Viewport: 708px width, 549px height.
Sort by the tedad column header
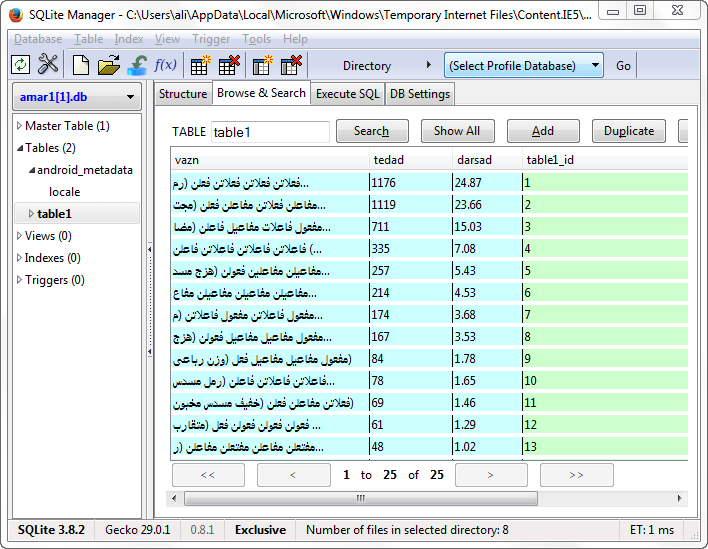(x=410, y=160)
